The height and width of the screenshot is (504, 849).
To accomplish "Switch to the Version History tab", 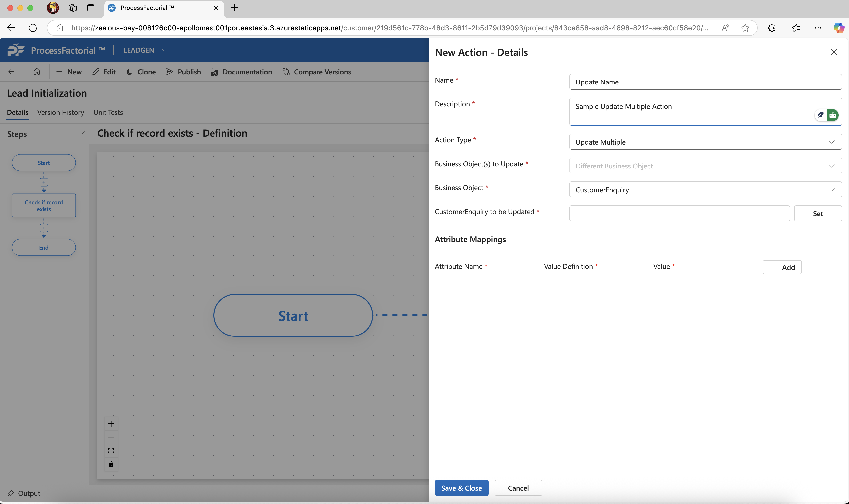I will tap(60, 112).
